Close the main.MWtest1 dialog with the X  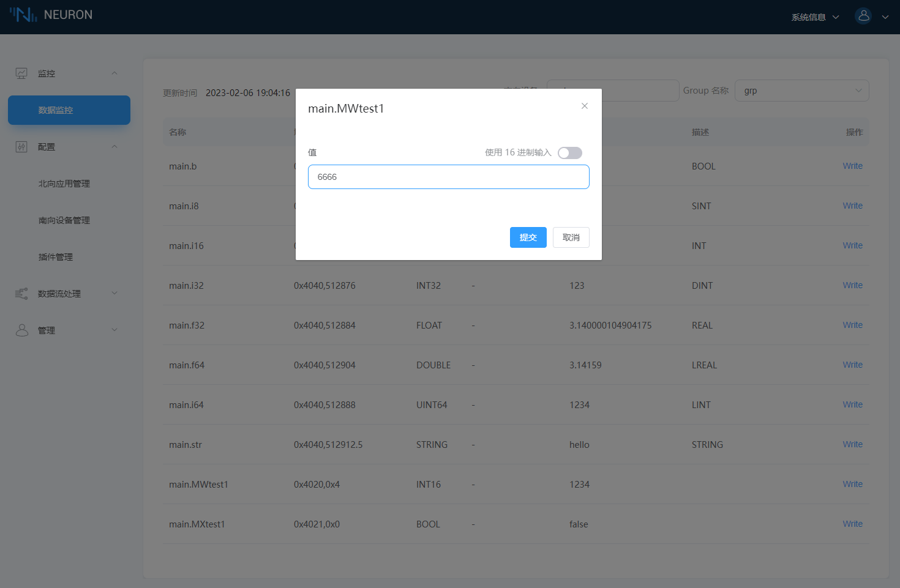click(x=584, y=105)
